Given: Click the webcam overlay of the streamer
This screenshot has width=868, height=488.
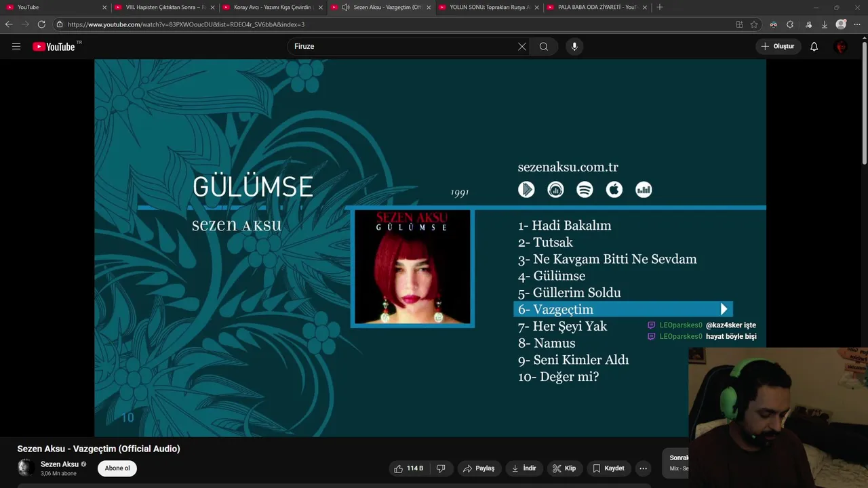Looking at the screenshot, I should pos(778,418).
